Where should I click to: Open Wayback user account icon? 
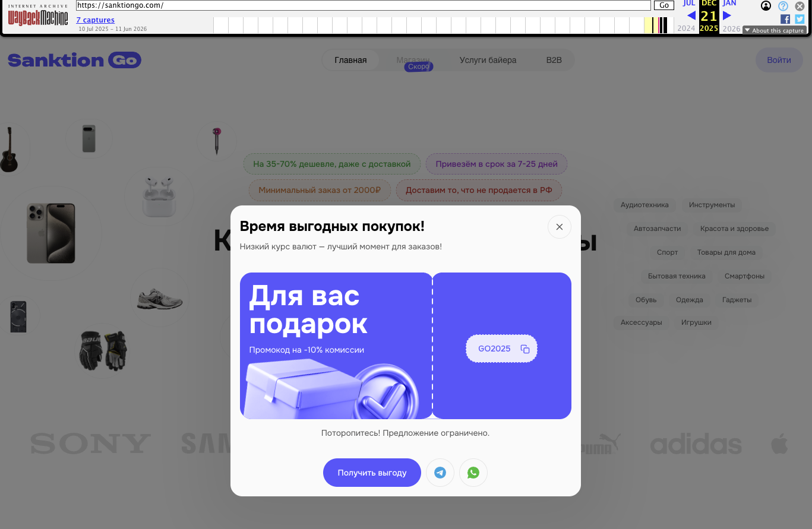(766, 6)
